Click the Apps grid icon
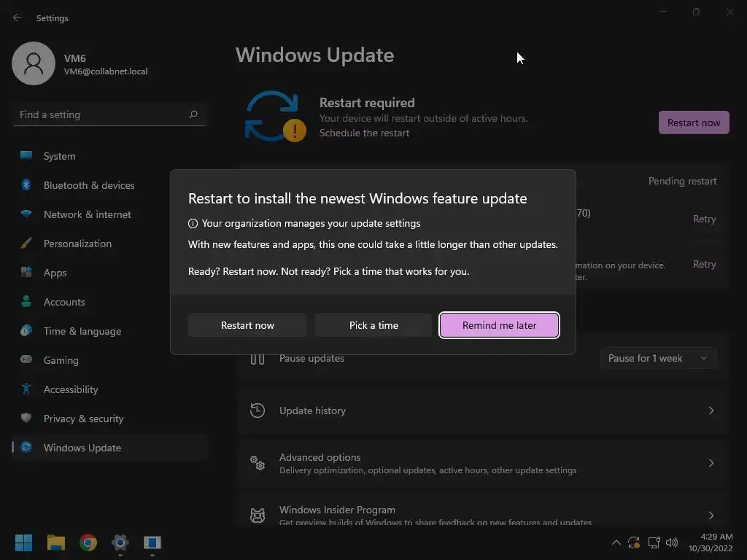This screenshot has height=560, width=747. pyautogui.click(x=26, y=272)
